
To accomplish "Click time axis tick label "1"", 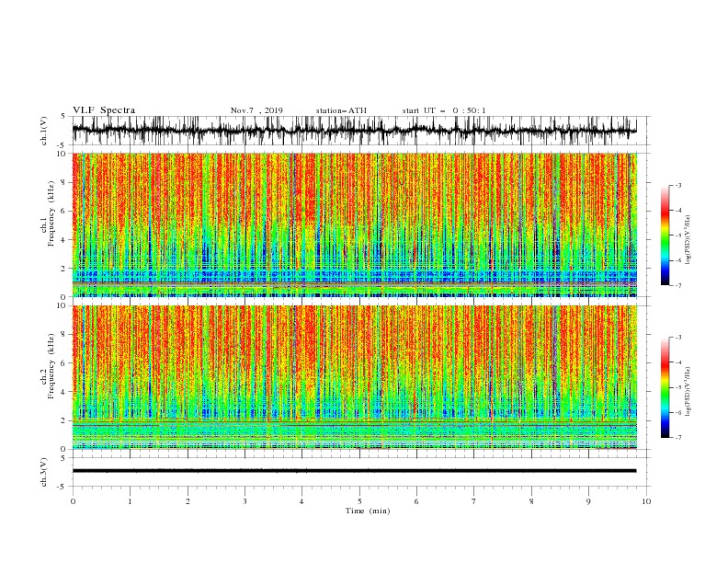I will pyautogui.click(x=130, y=501).
